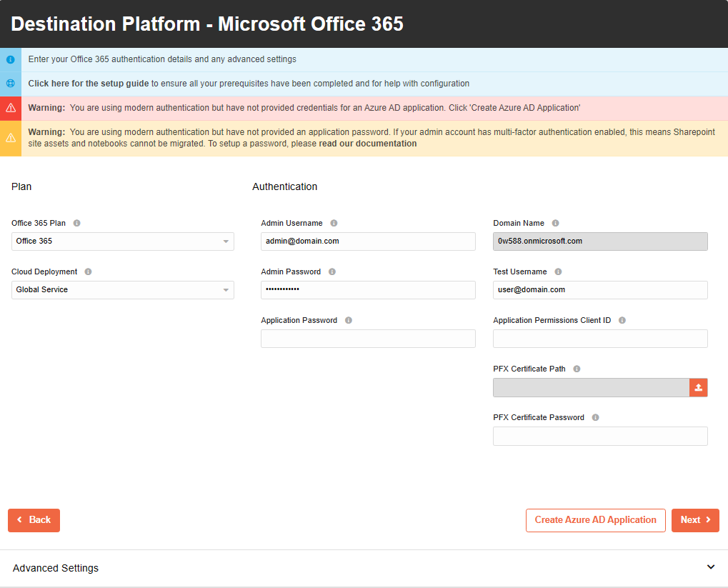Viewport: 728px width, 588px height.
Task: Open the Office 365 Plan dropdown
Action: (x=123, y=241)
